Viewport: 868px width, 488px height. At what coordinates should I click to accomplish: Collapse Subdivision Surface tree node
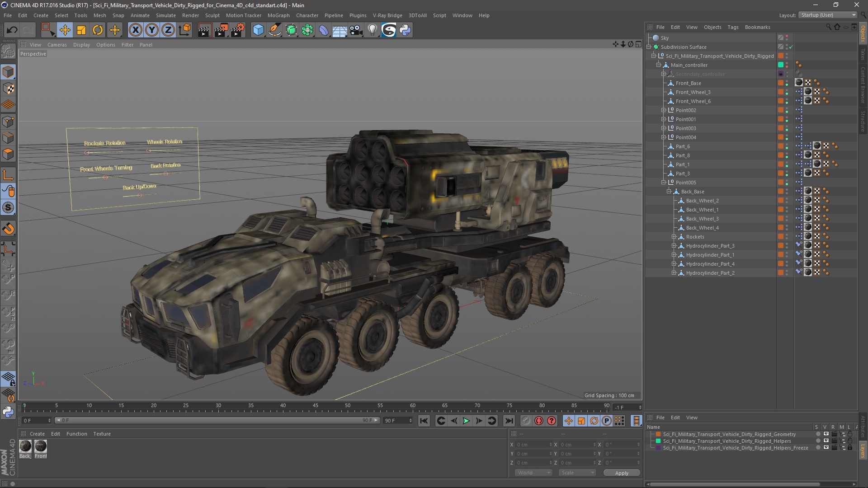pos(649,47)
